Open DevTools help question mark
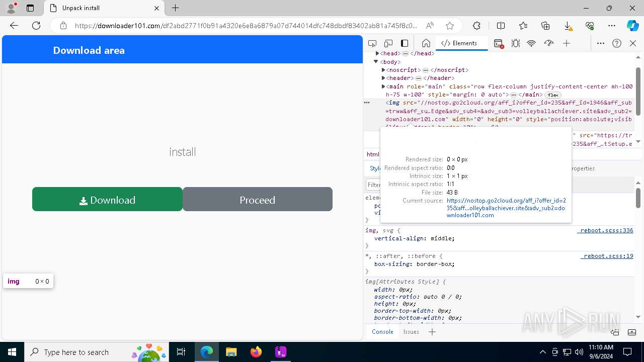Screen dimensions: 644x362 617,43
